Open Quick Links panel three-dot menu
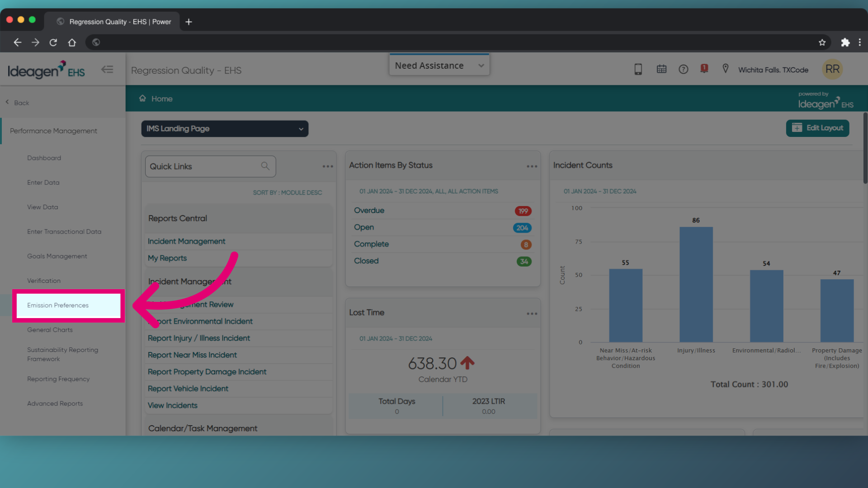Viewport: 868px width, 488px height. point(328,166)
